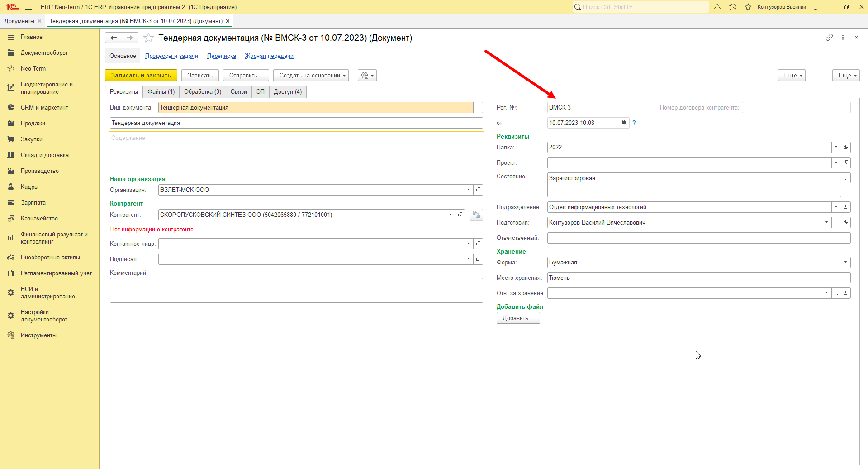This screenshot has width=868, height=469.
Task: Open Нет информации о контрагенте link
Action: coord(152,230)
